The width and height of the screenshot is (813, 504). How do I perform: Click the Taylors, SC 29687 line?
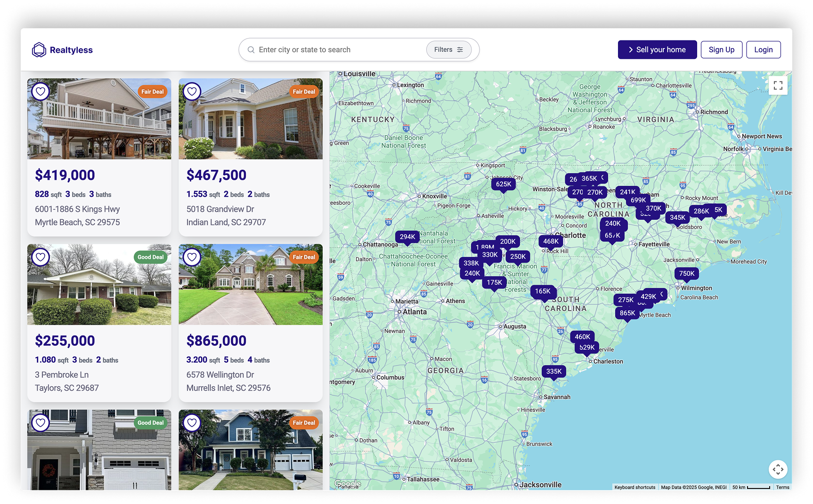67,388
